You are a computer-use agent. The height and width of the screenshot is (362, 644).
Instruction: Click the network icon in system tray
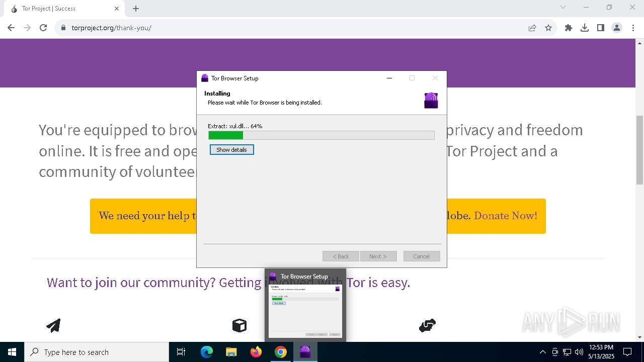(x=567, y=352)
